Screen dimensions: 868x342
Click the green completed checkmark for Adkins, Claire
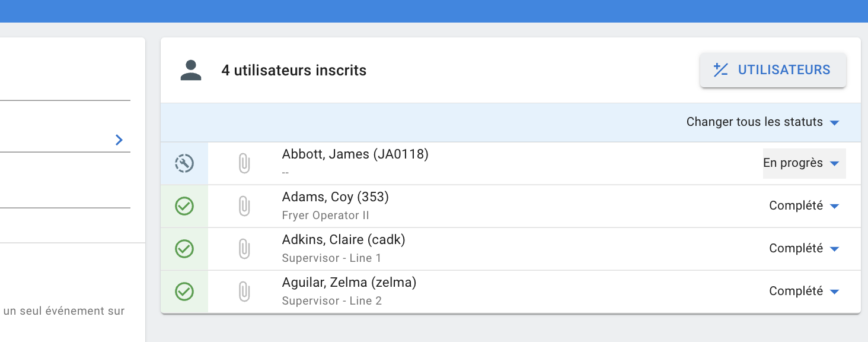pyautogui.click(x=184, y=249)
